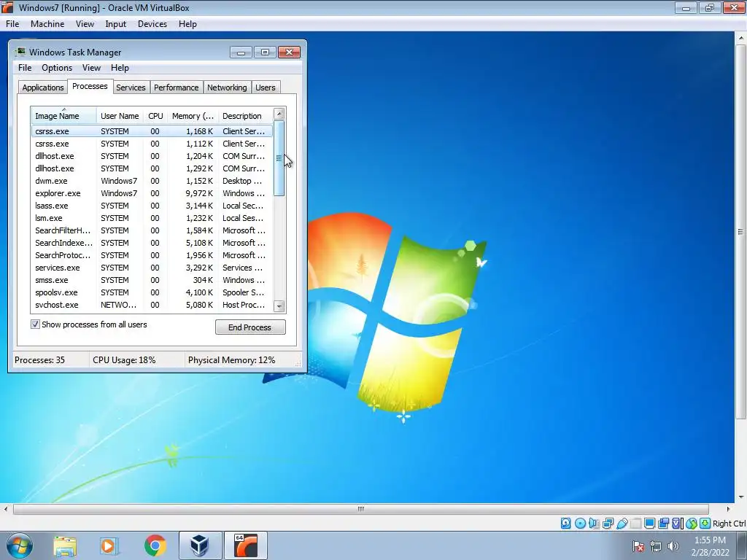This screenshot has width=747, height=560.
Task: Sort by Description column header
Action: (245, 116)
